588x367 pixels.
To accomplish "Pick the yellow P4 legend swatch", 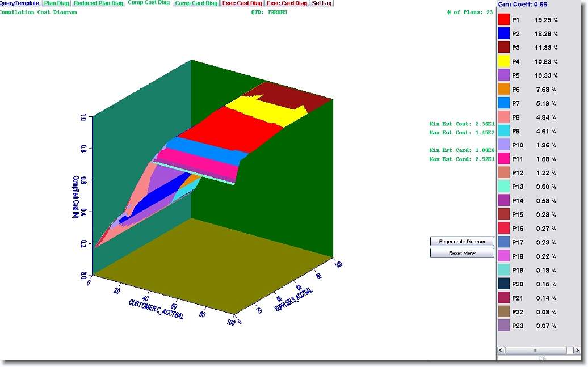I will point(503,61).
